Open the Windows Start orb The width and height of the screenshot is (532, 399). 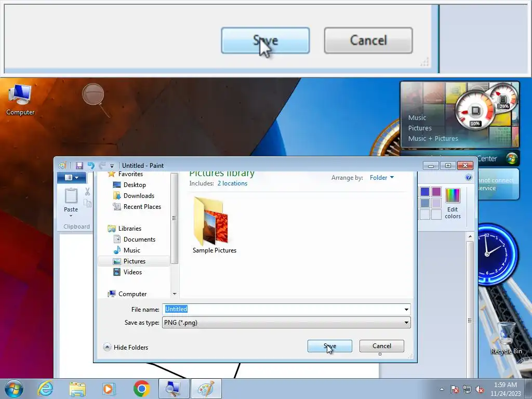(x=14, y=389)
